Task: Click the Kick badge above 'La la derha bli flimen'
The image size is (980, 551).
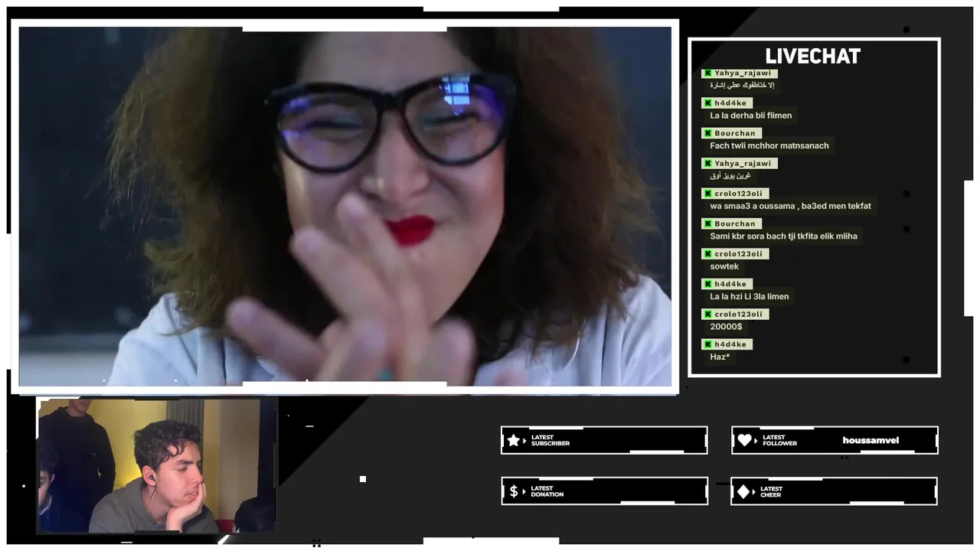Action: pyautogui.click(x=708, y=103)
